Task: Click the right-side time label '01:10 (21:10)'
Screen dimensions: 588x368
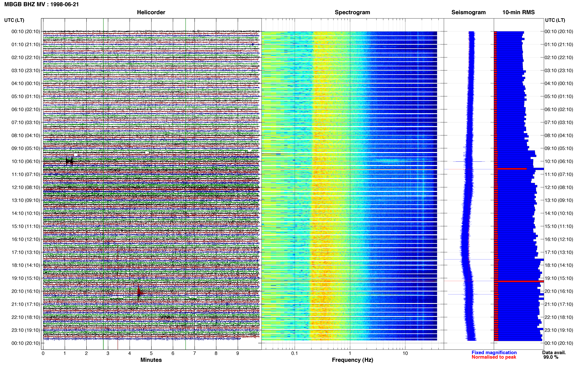Action: (x=559, y=45)
